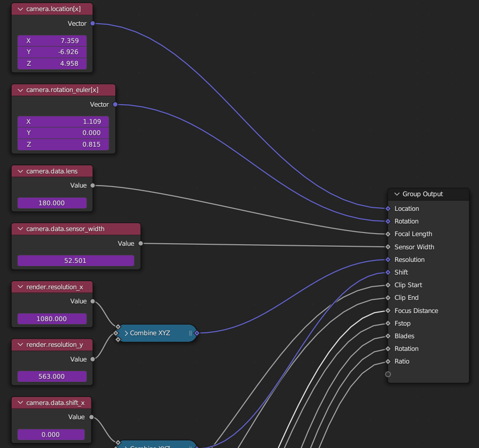Image resolution: width=479 pixels, height=448 pixels.
Task: Click the Focus Distance input socket
Action: (x=388, y=310)
